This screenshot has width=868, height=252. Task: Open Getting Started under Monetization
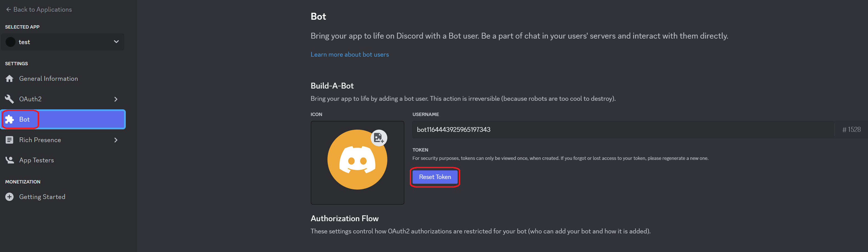coord(63,197)
